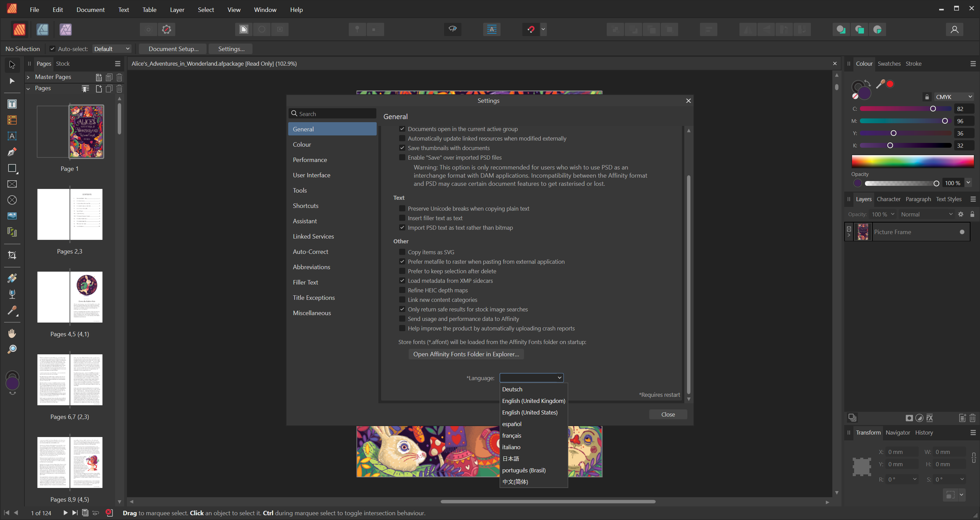The width and height of the screenshot is (980, 520).
Task: Choose the Ellipse Picture Frame tool
Action: point(12,200)
